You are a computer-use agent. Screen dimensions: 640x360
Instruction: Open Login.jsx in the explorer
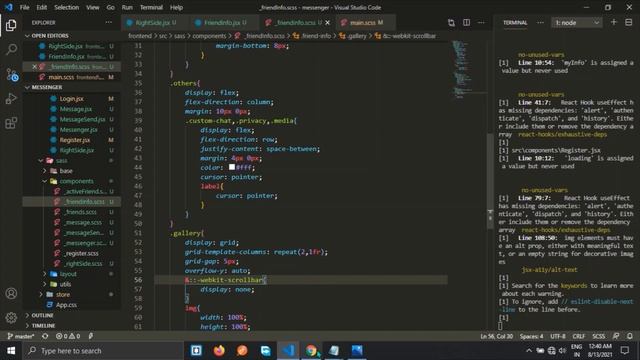point(71,99)
